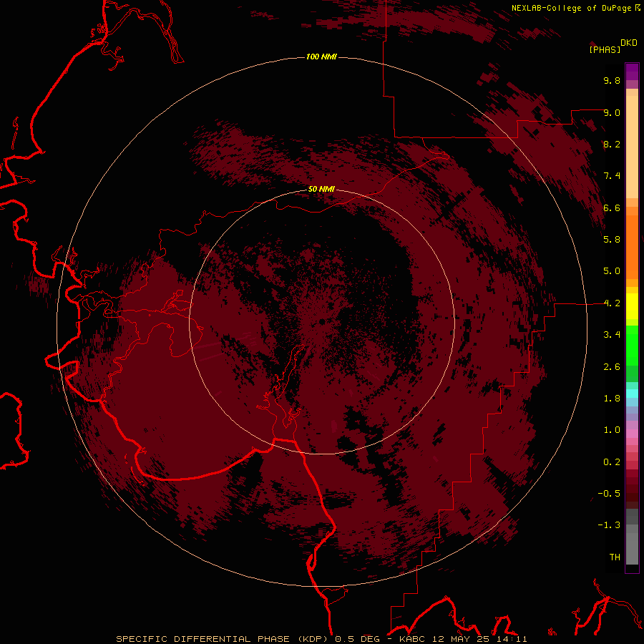Click the purple top segment of the color bar
Screen dimensions: 644x644
click(632, 72)
